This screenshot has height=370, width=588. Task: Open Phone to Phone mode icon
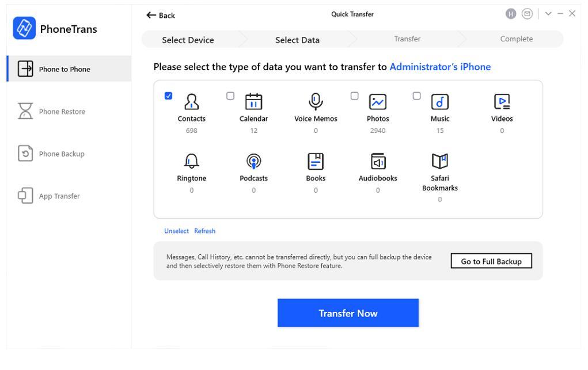(x=25, y=69)
